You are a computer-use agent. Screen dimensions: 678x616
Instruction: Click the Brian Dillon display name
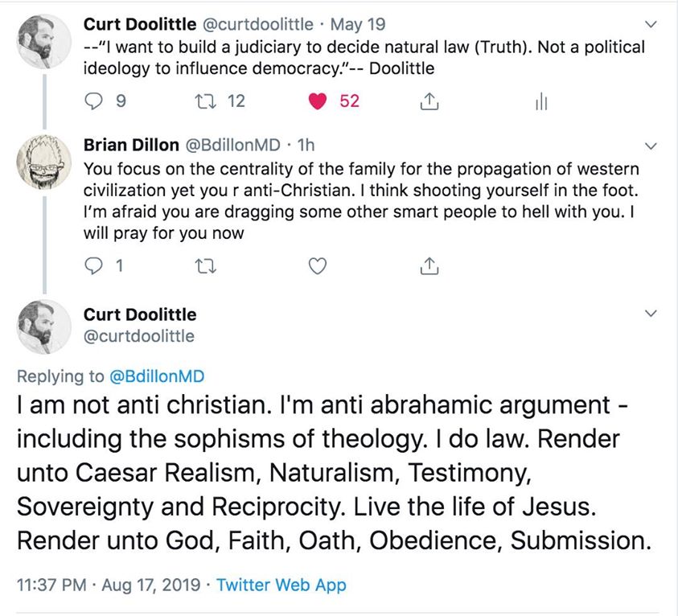[131, 145]
